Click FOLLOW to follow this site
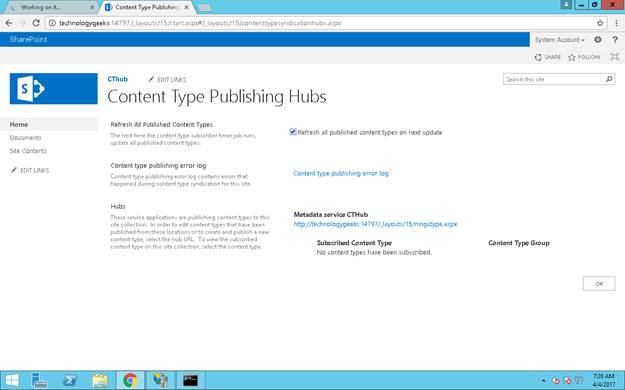 pyautogui.click(x=584, y=57)
